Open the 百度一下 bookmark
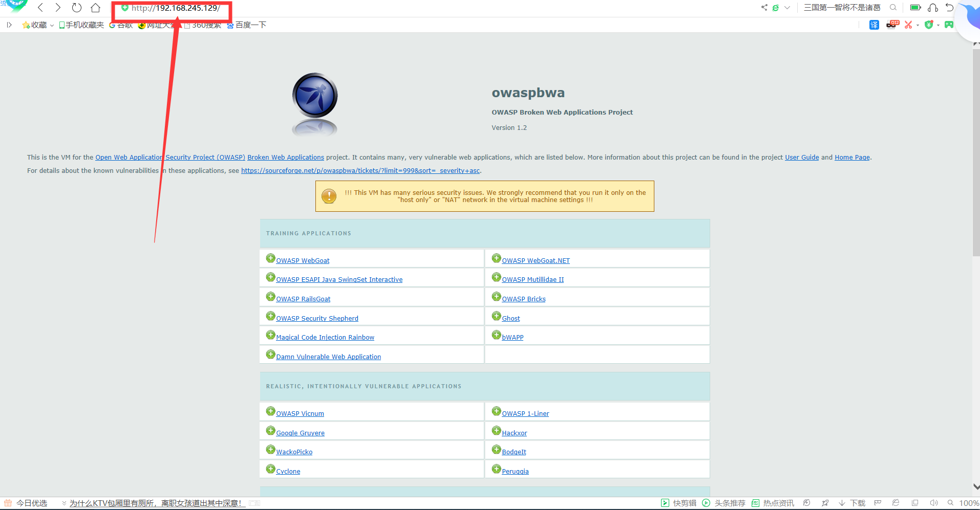The height and width of the screenshot is (510, 980). tap(247, 25)
